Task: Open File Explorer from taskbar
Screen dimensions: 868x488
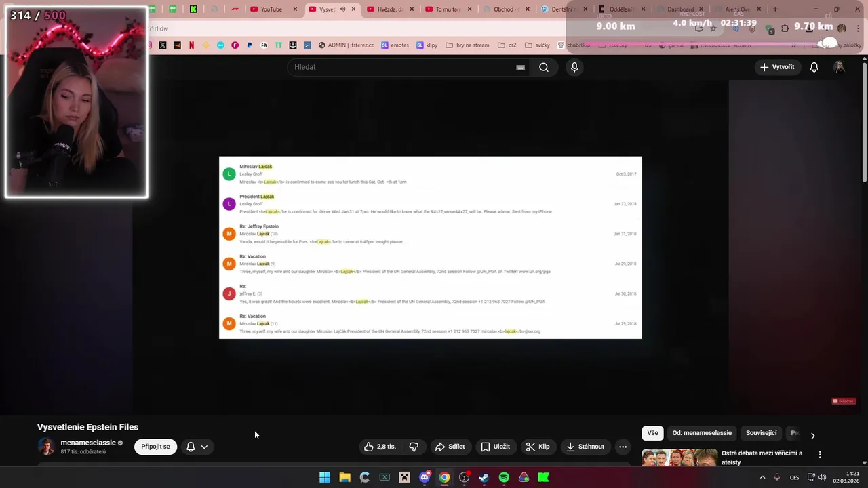Action: click(344, 477)
